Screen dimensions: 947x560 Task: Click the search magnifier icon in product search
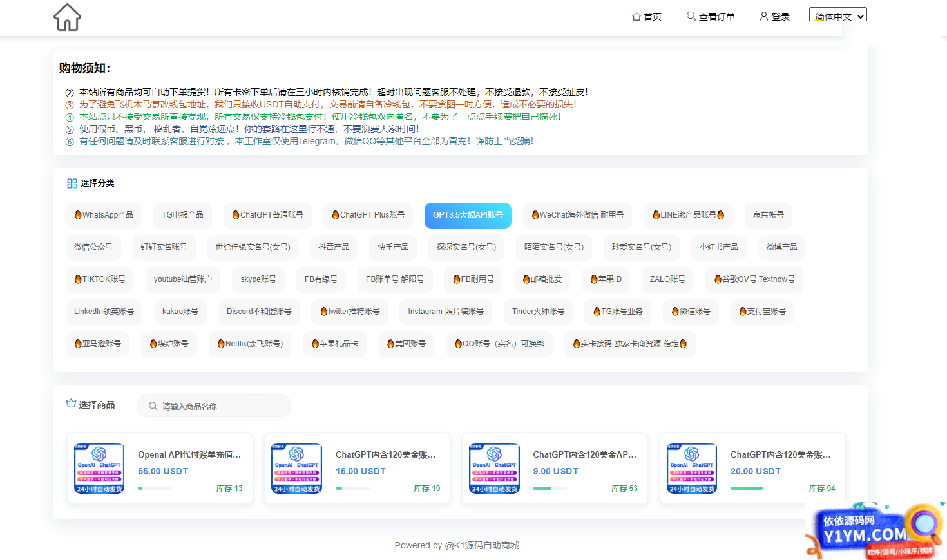pyautogui.click(x=153, y=406)
